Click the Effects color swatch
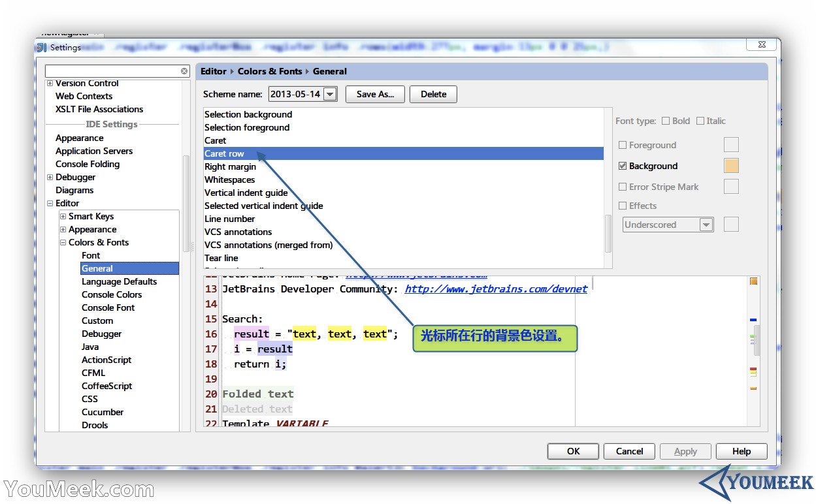Image resolution: width=816 pixels, height=504 pixels. point(731,225)
